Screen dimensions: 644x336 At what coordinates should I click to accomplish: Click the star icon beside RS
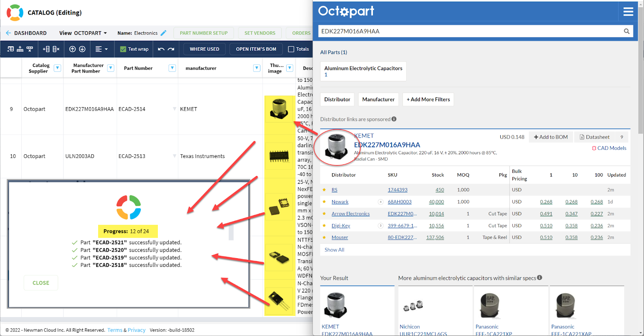[x=324, y=190]
